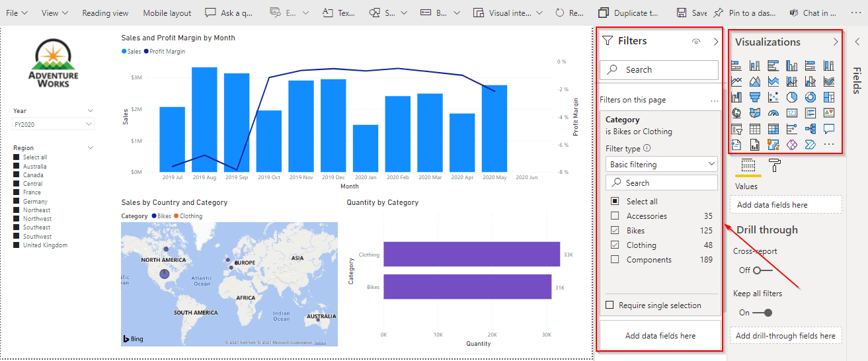Screen dimensions: 868x361
Task: Turn on the Cross-report toggle
Action: [762, 270]
